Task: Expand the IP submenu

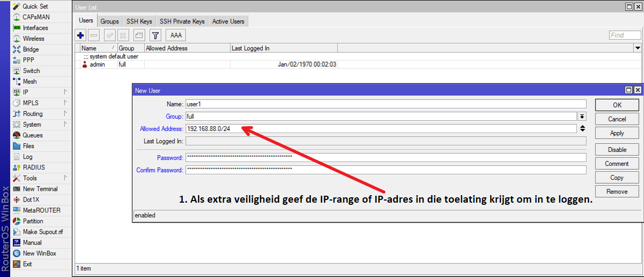Action: 65,92
